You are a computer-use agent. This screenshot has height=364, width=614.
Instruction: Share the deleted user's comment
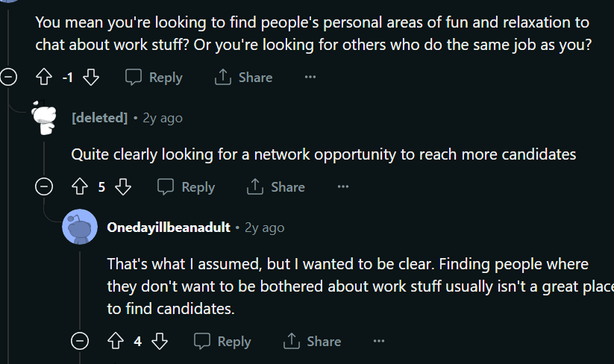tap(276, 186)
